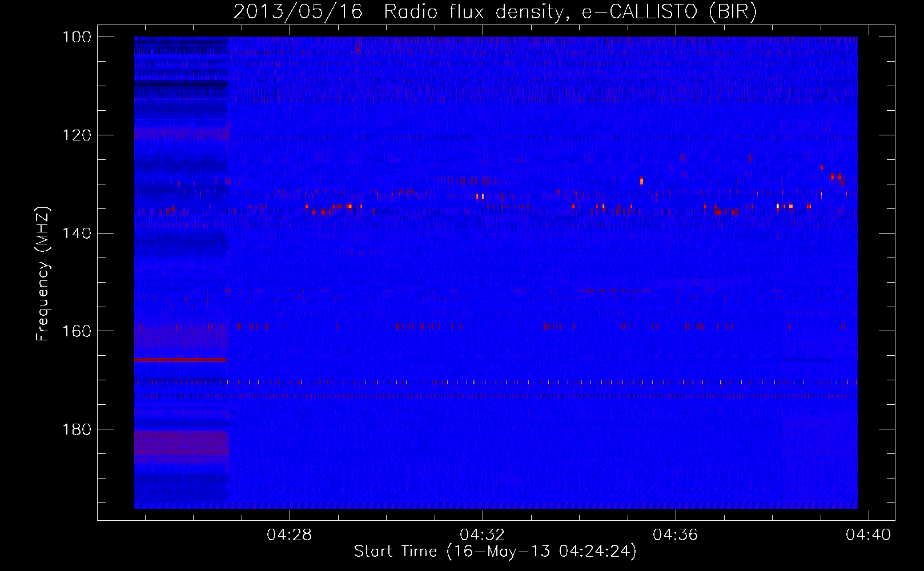Click the 04:28 time tick label
The height and width of the screenshot is (571, 924).
[x=290, y=535]
